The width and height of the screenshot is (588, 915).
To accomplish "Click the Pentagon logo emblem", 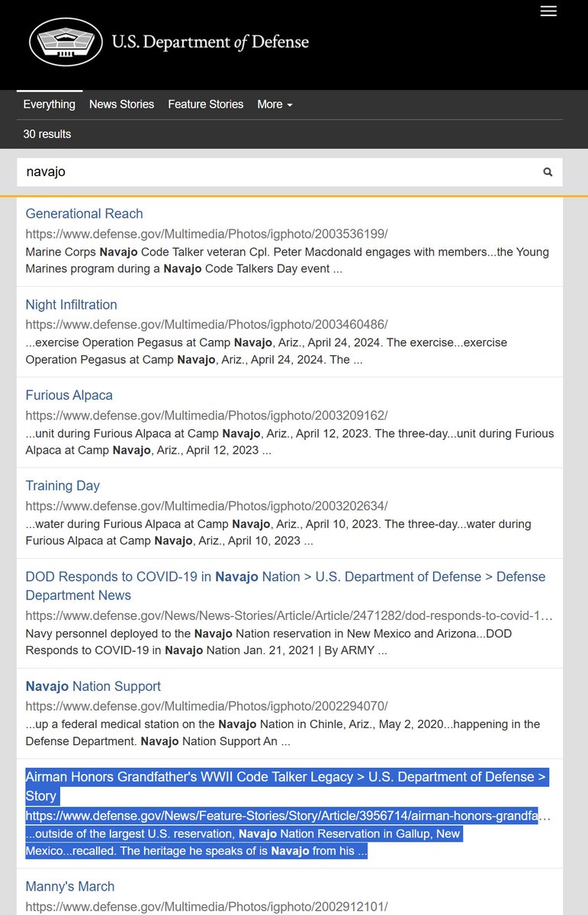I will (x=66, y=41).
